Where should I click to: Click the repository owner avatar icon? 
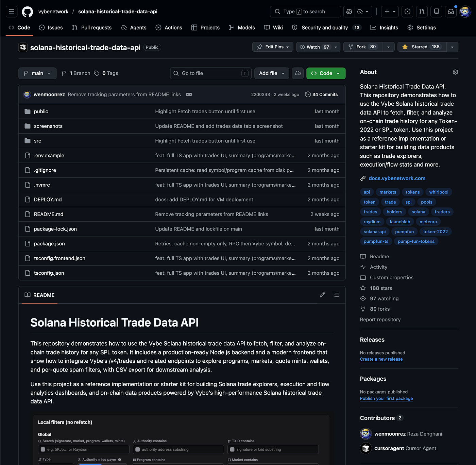pos(23,47)
